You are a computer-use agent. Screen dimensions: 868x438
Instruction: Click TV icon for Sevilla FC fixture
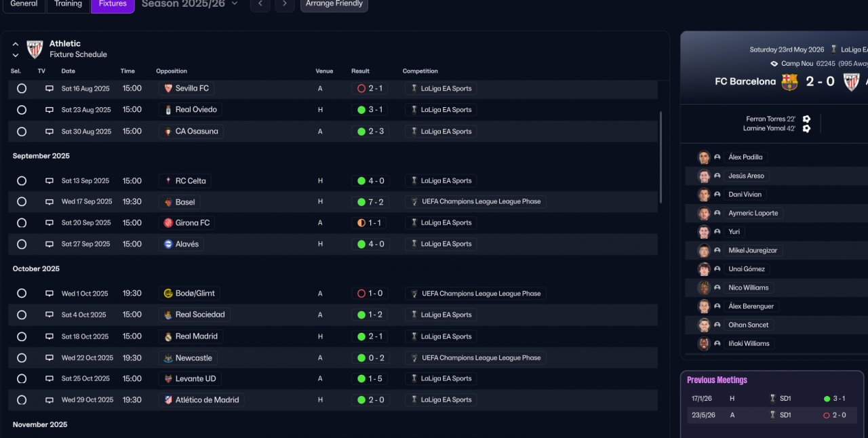pos(50,89)
